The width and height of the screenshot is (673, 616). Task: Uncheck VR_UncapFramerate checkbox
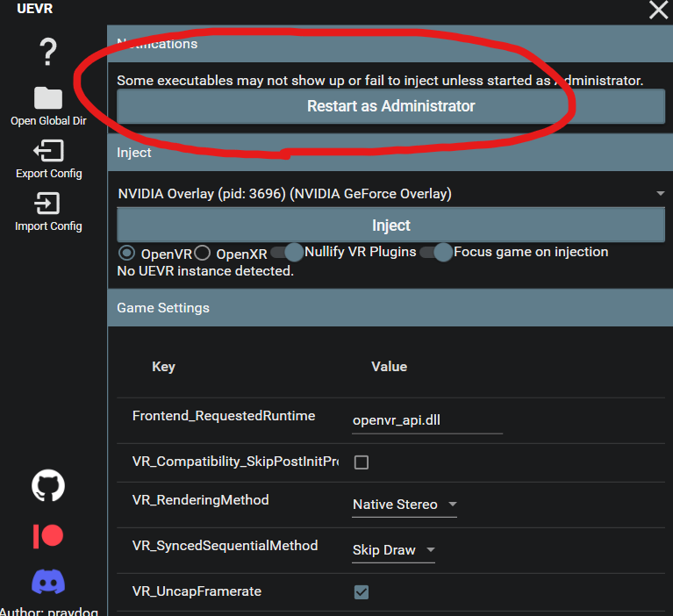tap(361, 592)
